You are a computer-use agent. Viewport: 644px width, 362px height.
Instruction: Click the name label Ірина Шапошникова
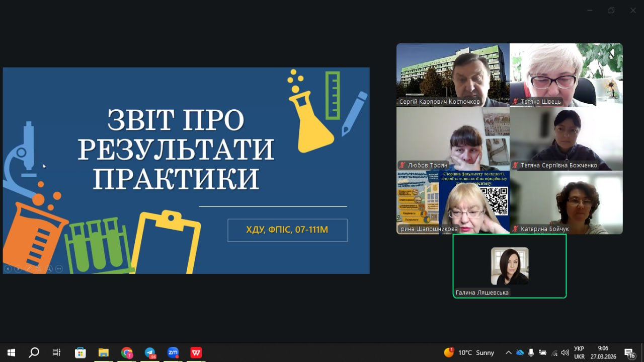tap(428, 229)
